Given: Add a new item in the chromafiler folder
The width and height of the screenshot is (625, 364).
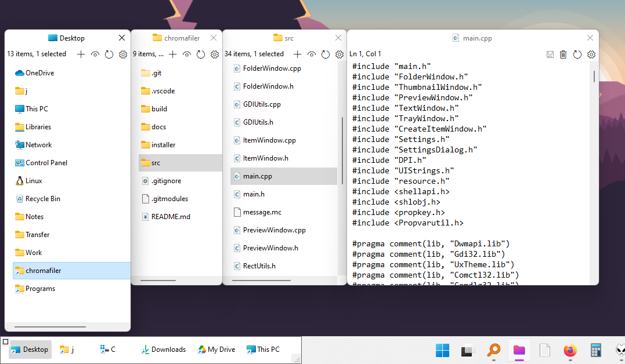Looking at the screenshot, I should [x=172, y=54].
